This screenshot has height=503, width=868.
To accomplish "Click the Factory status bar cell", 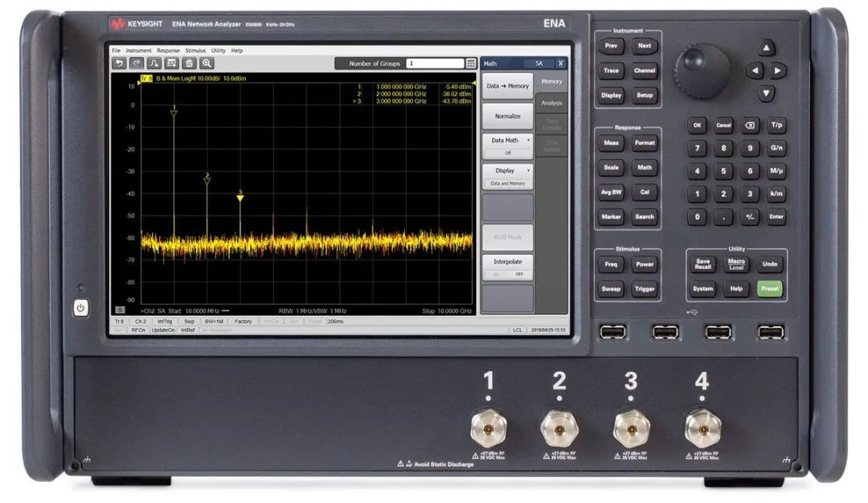I will pyautogui.click(x=243, y=321).
